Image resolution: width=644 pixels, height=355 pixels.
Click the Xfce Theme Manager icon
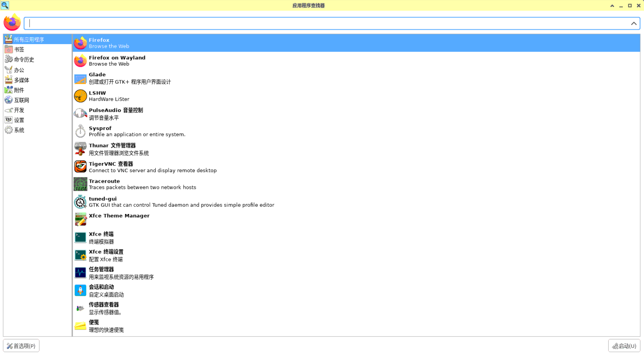[x=80, y=220]
